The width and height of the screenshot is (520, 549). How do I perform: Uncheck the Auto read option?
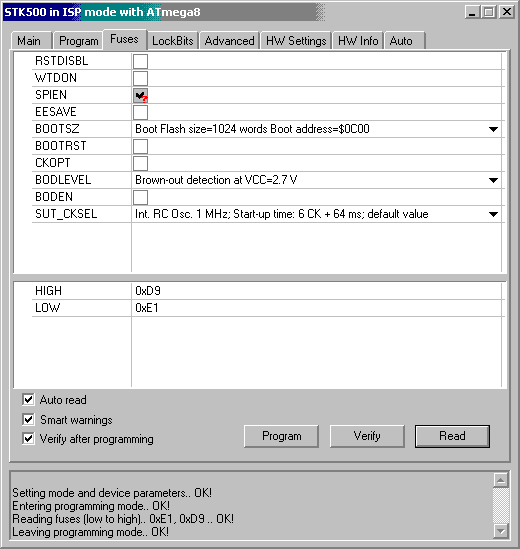tap(28, 399)
